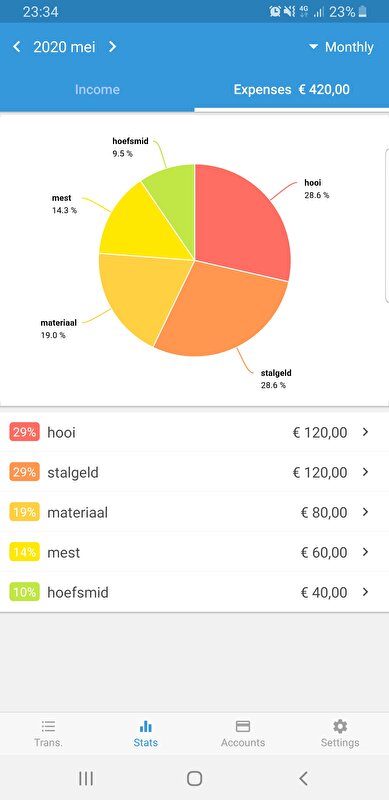Open the materiaal € 80,00 entry

pyautogui.click(x=194, y=512)
